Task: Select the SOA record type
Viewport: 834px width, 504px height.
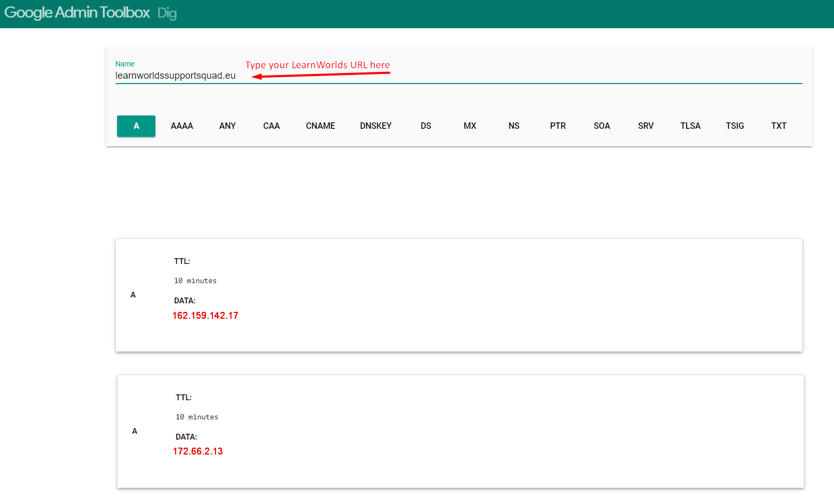Action: pos(602,126)
